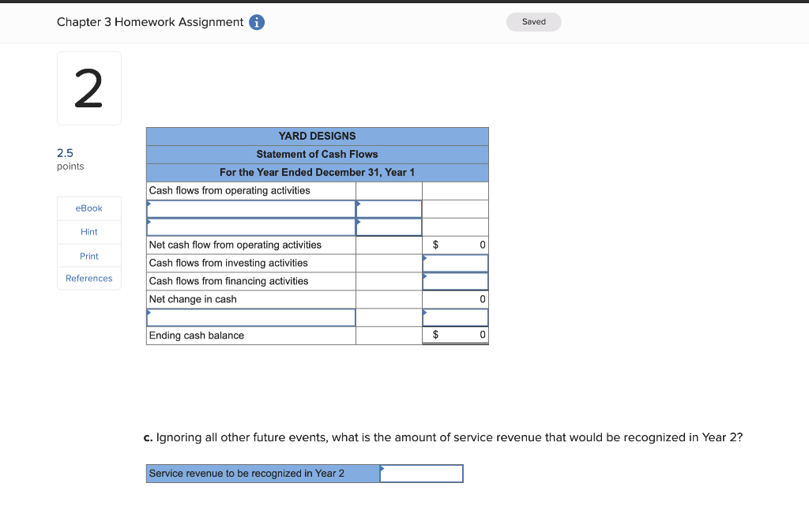Click the Print link
This screenshot has height=532, width=809.
(88, 255)
